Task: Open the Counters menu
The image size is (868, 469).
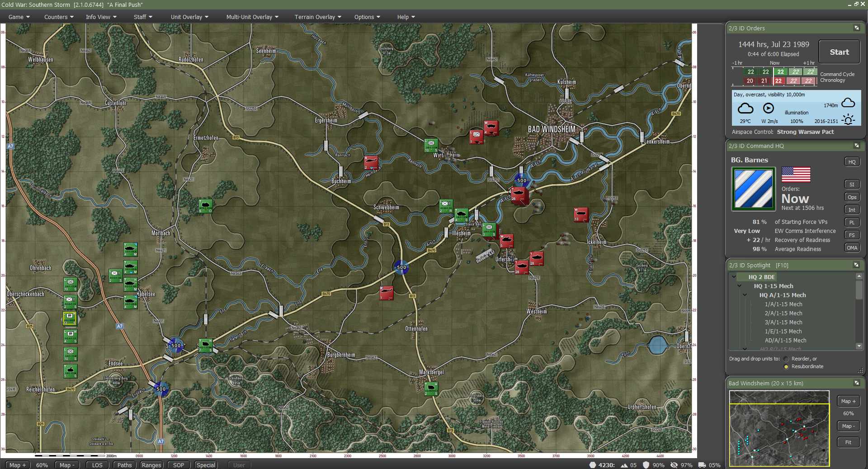Action: (59, 17)
